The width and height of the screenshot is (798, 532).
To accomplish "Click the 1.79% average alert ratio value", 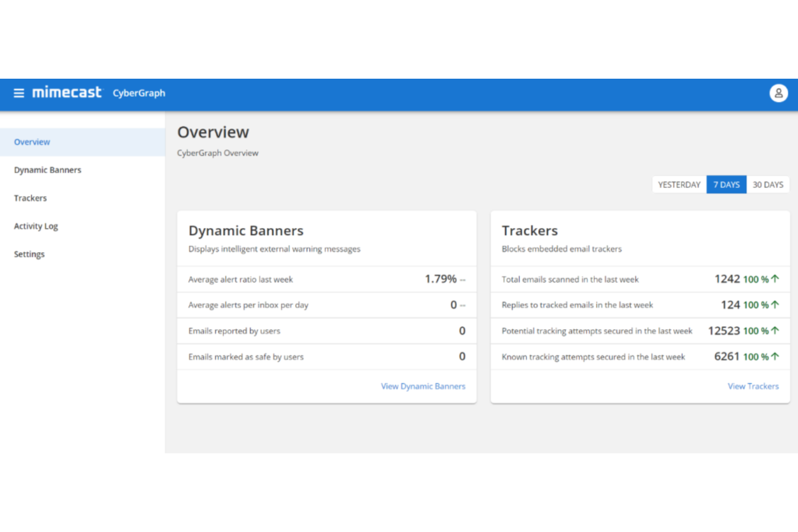I will point(441,279).
